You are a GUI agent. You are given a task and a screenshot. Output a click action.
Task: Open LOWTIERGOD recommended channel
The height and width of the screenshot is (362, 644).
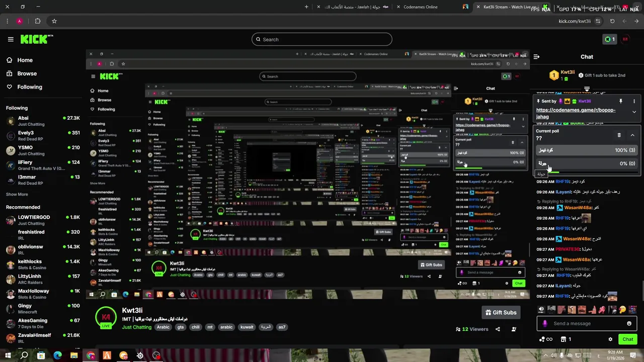tap(43, 220)
